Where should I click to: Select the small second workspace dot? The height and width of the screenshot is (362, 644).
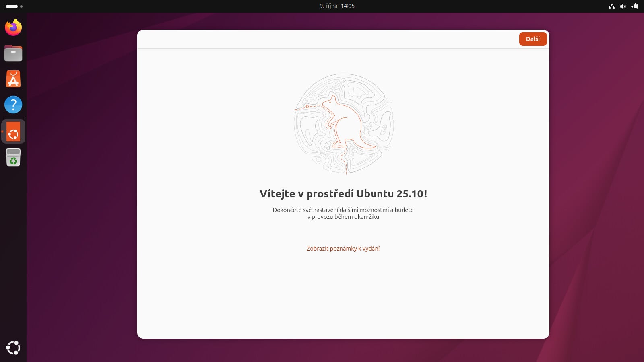click(21, 6)
